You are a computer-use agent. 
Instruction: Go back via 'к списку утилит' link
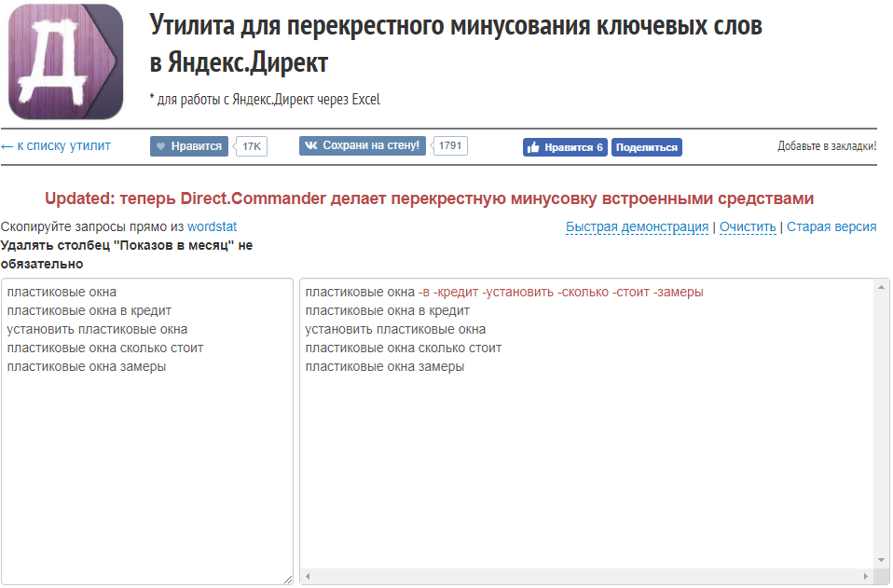point(56,145)
